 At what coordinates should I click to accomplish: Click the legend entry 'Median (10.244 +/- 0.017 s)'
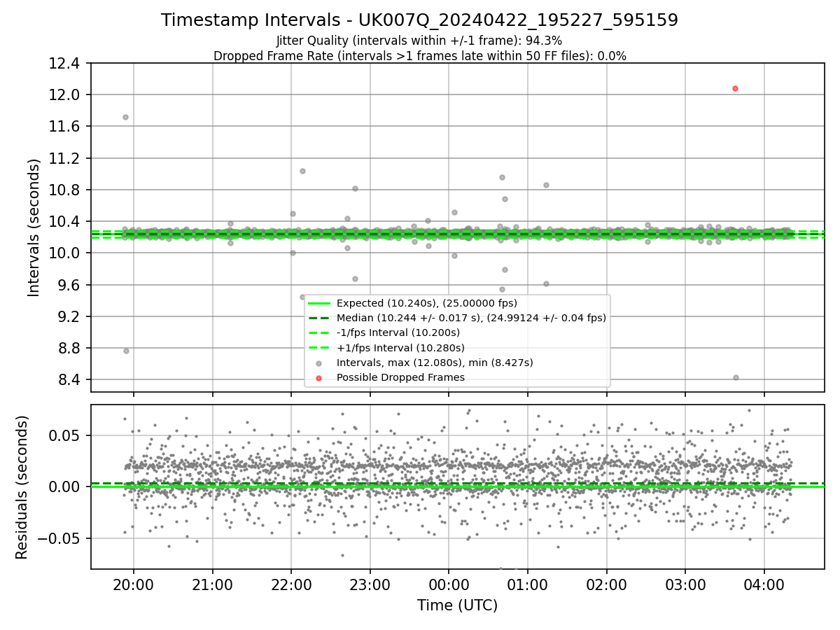pos(471,318)
